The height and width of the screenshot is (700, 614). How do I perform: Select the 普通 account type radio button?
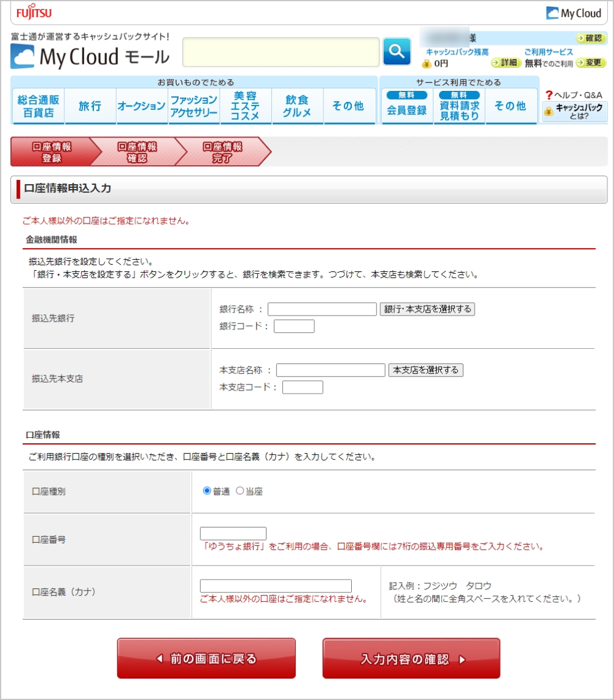(207, 491)
